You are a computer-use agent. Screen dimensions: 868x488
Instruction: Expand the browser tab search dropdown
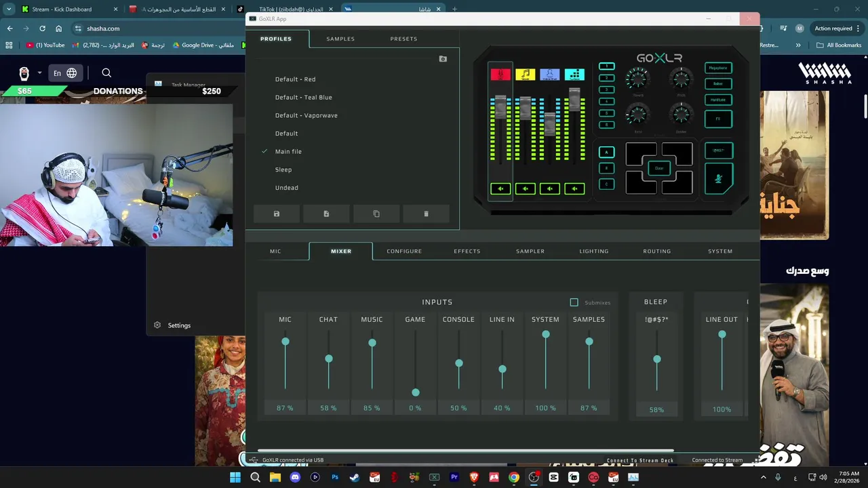[x=9, y=9]
